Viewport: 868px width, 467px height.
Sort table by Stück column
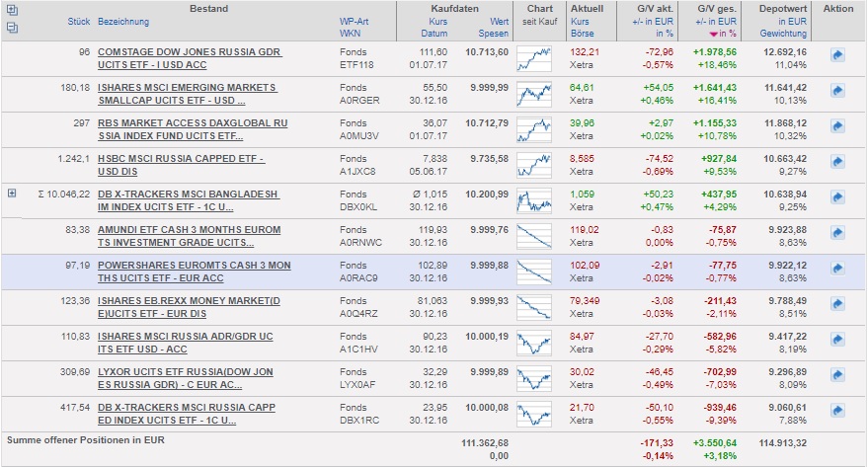tap(79, 21)
